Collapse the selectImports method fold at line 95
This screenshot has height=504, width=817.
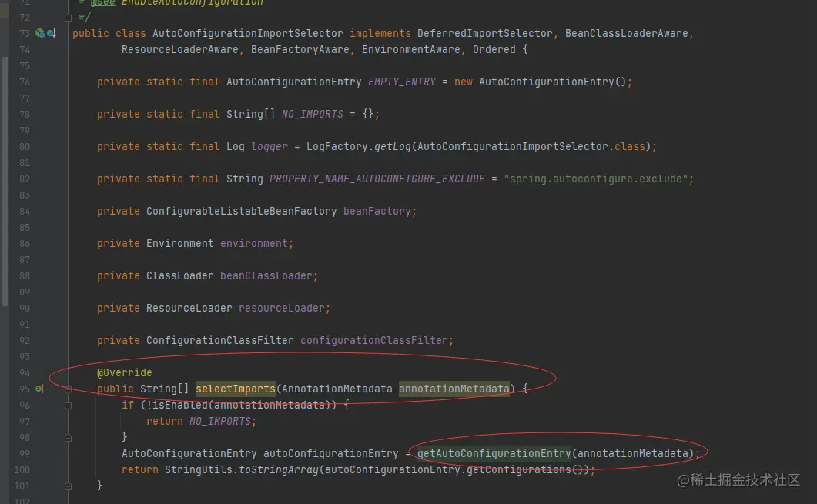[x=68, y=389]
